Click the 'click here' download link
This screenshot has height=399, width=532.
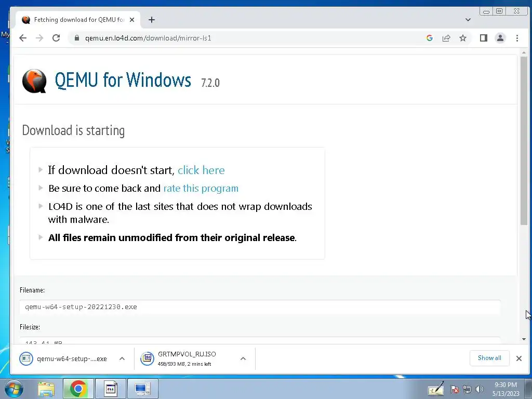201,170
